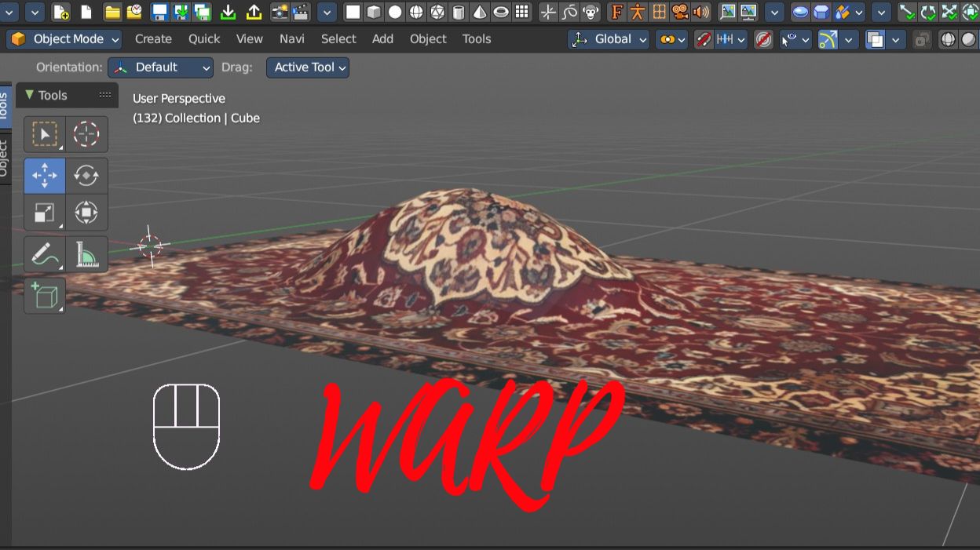Screen dimensions: 980x550
Task: Open the Create menu
Action: pyautogui.click(x=153, y=39)
